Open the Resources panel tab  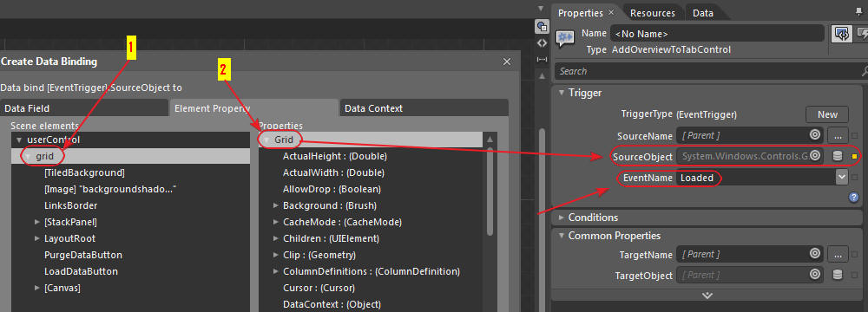pyautogui.click(x=653, y=13)
